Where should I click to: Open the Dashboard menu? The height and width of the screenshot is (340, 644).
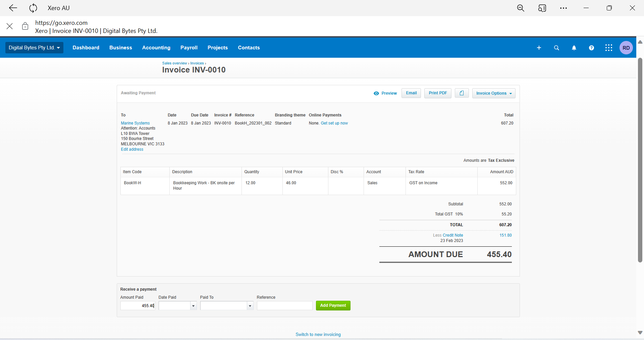(86, 48)
